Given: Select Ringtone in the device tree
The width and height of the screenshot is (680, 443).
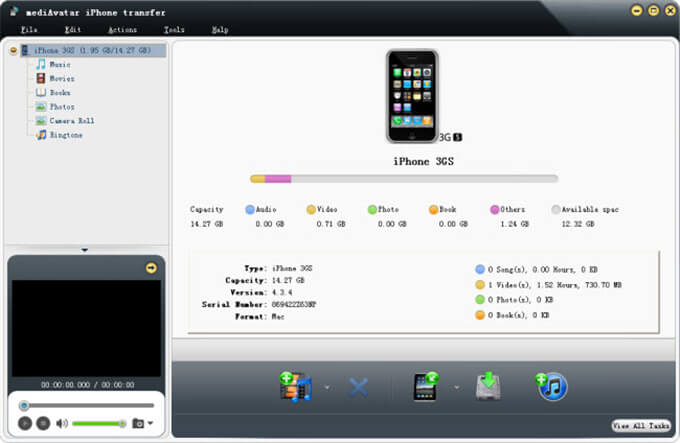Looking at the screenshot, I should (66, 135).
